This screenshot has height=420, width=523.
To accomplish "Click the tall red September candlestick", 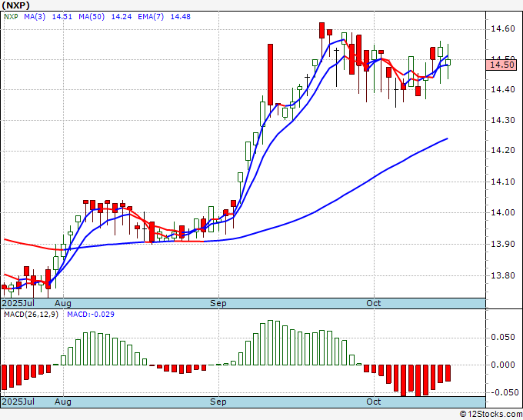I will pos(270,75).
